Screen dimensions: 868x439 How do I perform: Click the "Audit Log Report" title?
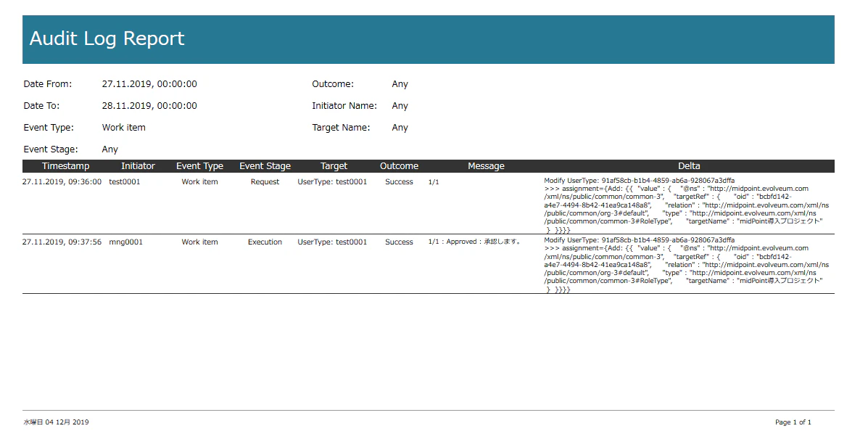tap(107, 38)
